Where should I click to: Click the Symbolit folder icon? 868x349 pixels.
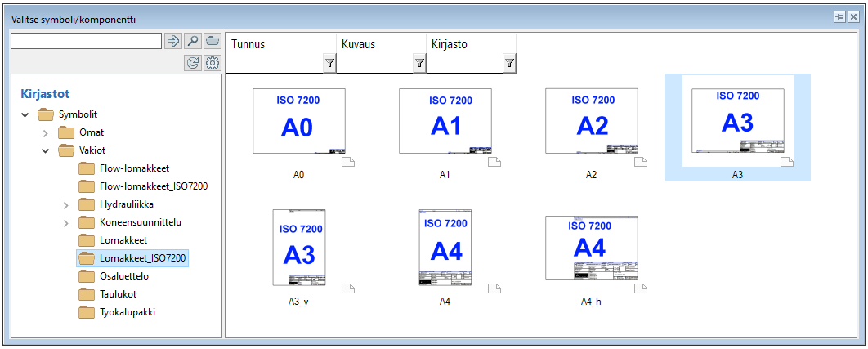(x=47, y=114)
